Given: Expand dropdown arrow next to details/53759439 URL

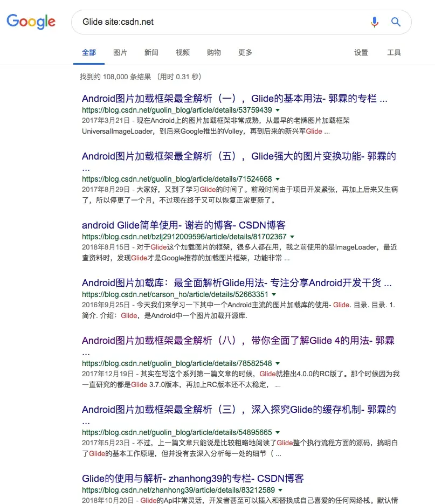Looking at the screenshot, I should point(278,111).
